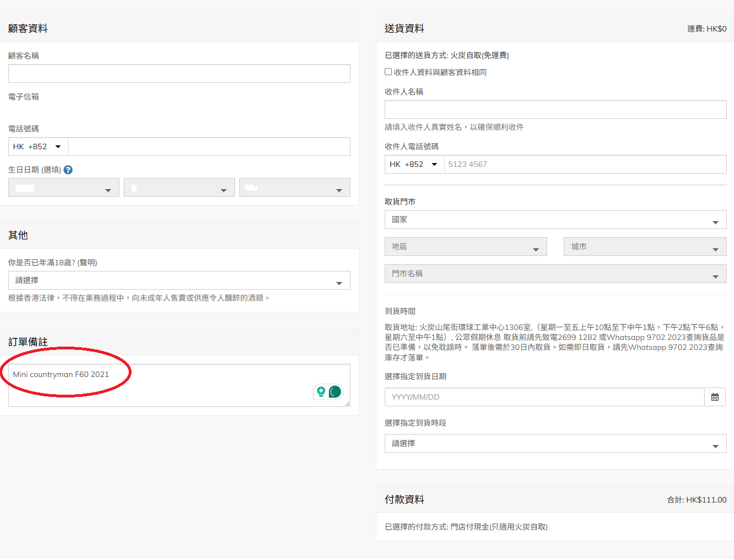Viewport: 734px width, 560px height.
Task: Open the first birthday date dropdown
Action: click(64, 188)
